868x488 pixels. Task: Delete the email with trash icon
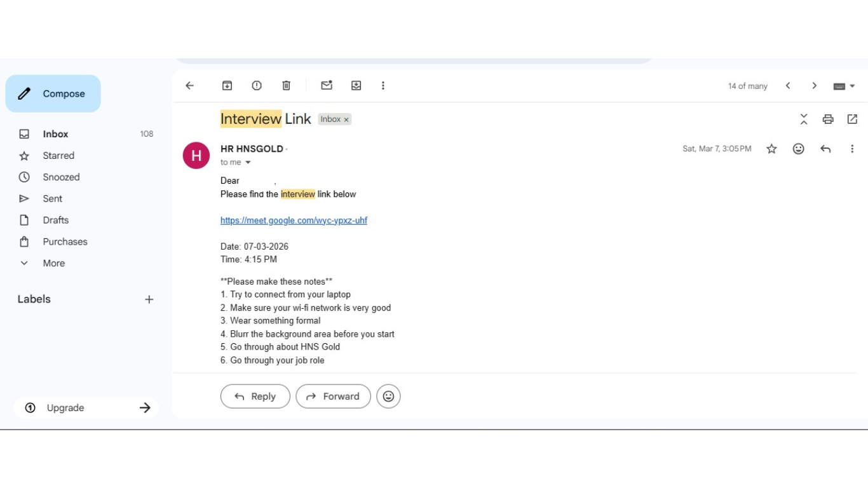[x=287, y=86]
